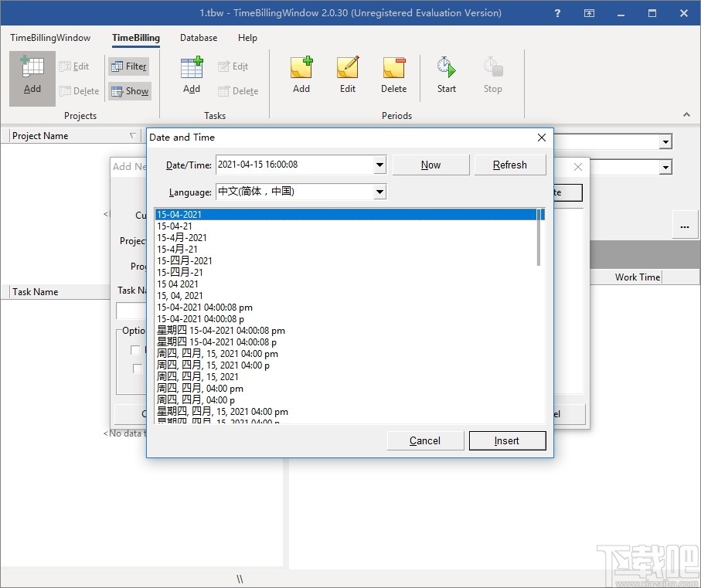This screenshot has width=701, height=588.
Task: Click the Add period sticky note icon
Action: pos(301,76)
